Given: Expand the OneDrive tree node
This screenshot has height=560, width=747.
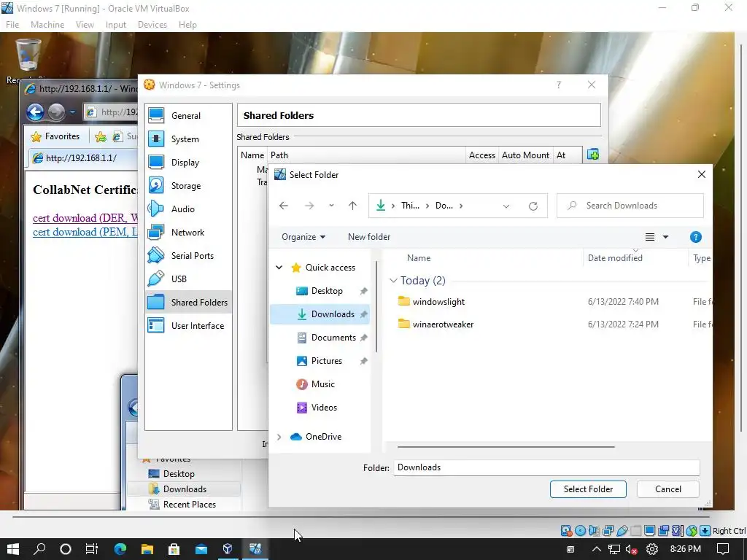Looking at the screenshot, I should 279,437.
